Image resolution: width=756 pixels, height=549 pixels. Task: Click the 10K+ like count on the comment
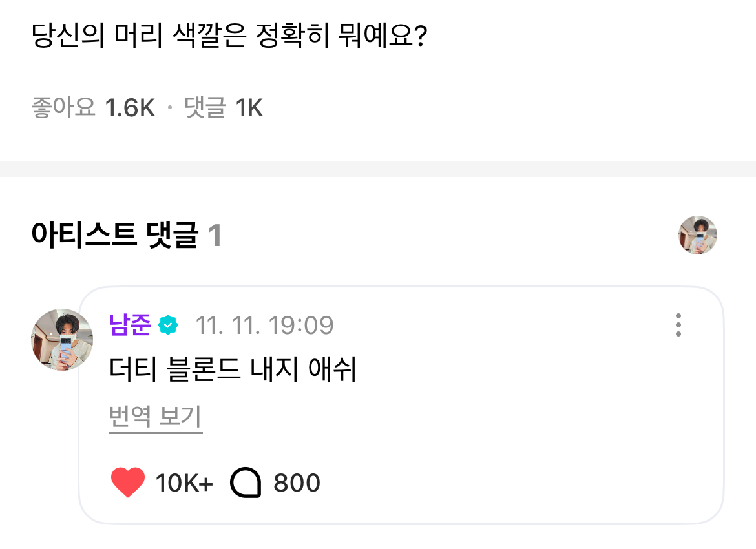tap(184, 483)
